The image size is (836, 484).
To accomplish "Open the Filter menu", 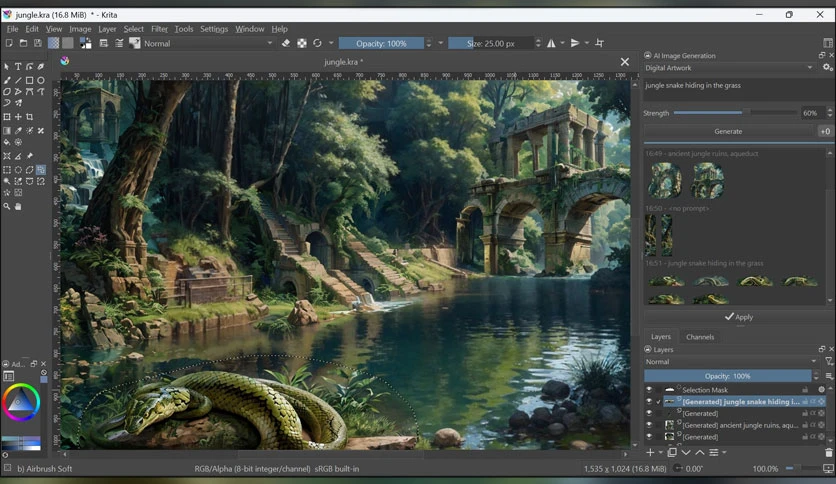I will 159,29.
